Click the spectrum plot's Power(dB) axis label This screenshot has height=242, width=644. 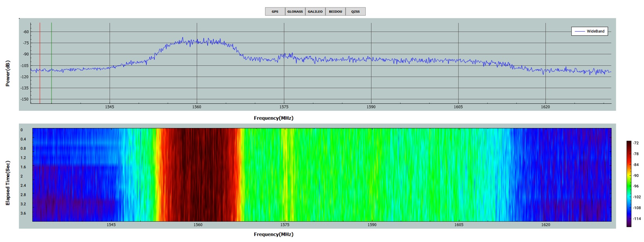point(8,74)
